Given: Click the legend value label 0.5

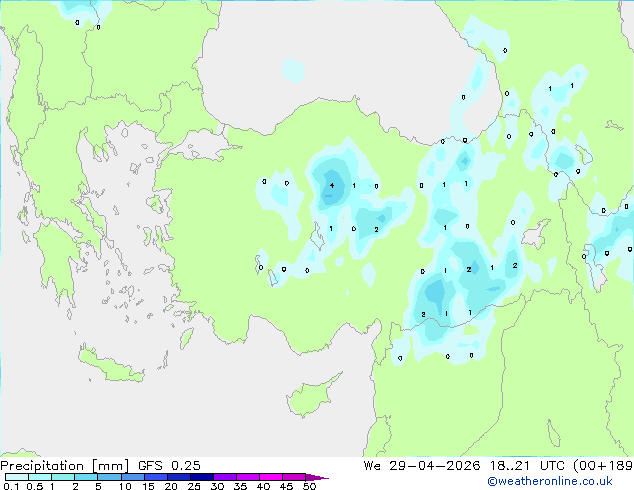Looking at the screenshot, I should (35, 486).
